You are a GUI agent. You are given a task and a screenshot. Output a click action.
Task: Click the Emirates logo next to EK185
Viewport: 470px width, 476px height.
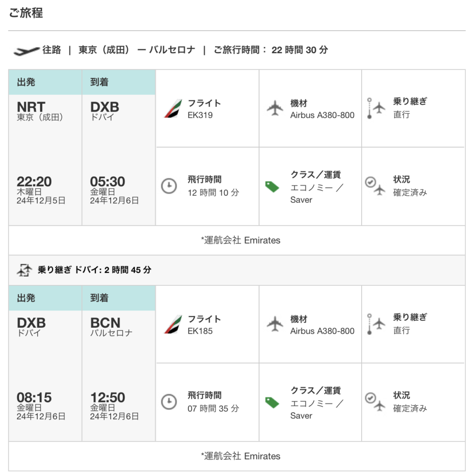pyautogui.click(x=173, y=324)
